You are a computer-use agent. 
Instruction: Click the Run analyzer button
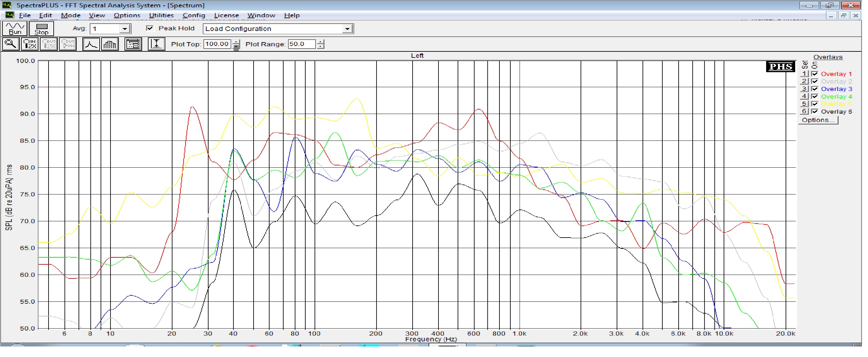15,29
